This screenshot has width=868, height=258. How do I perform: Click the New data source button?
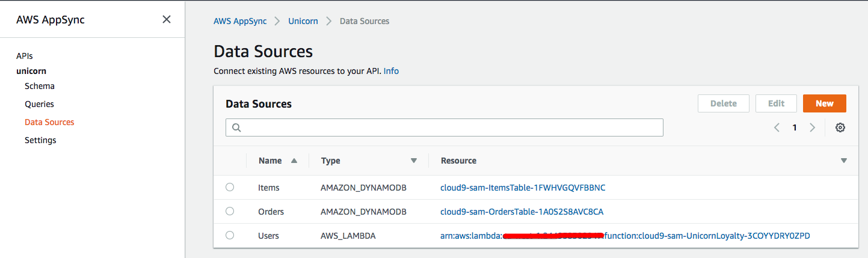(824, 103)
